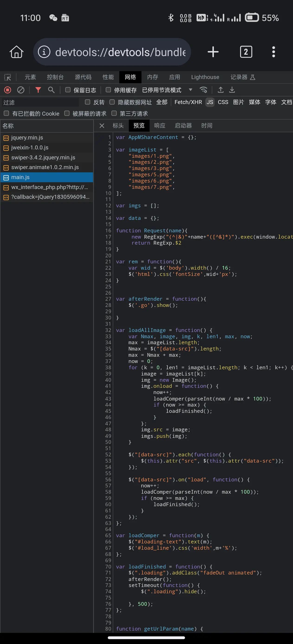The image size is (293, 644).
Task: Filter requests by Images (图片)
Action: click(239, 102)
